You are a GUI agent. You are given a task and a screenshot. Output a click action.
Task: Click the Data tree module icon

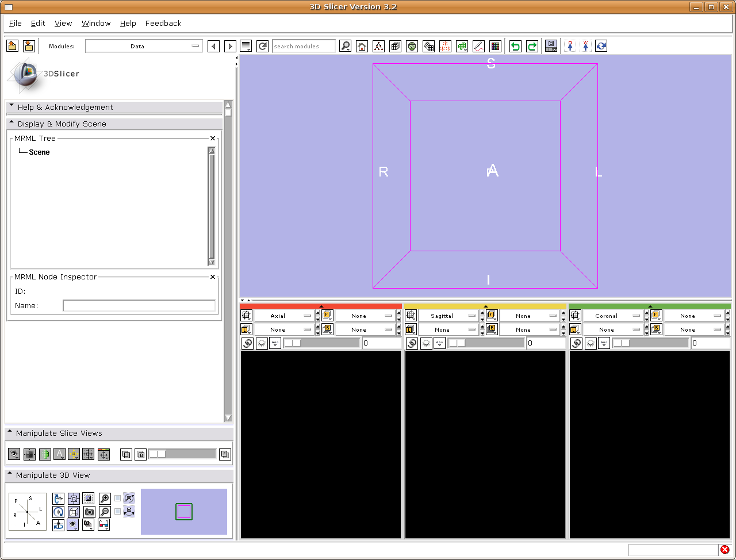click(378, 46)
